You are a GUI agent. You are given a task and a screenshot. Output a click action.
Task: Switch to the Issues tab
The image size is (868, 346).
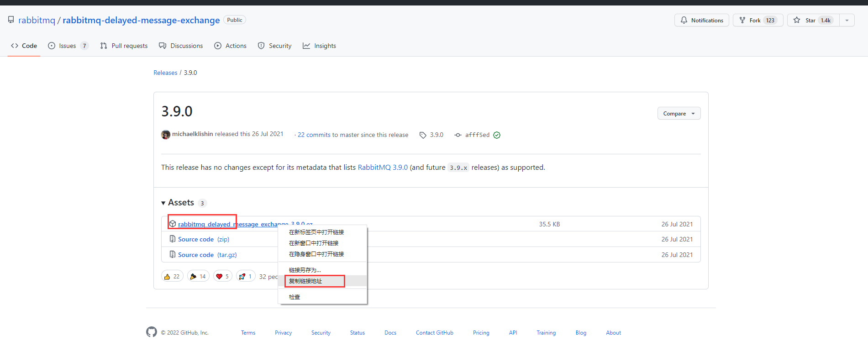tap(68, 46)
